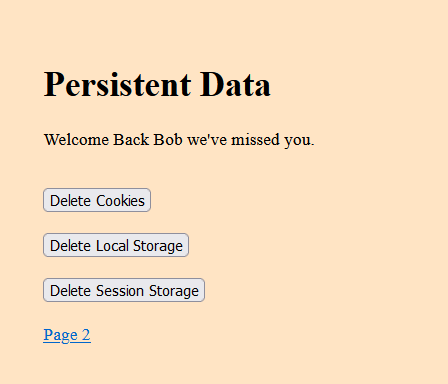The width and height of the screenshot is (448, 384).
Task: Click the word missed in the greeting
Action: pyautogui.click(x=255, y=139)
